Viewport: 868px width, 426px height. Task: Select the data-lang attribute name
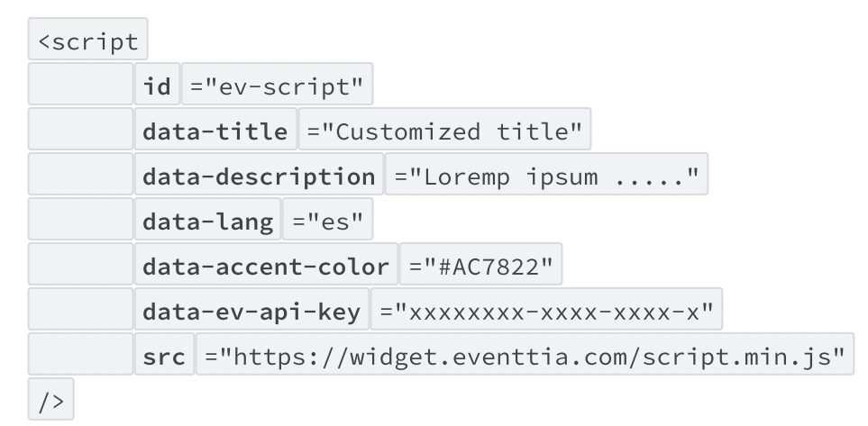(x=208, y=222)
